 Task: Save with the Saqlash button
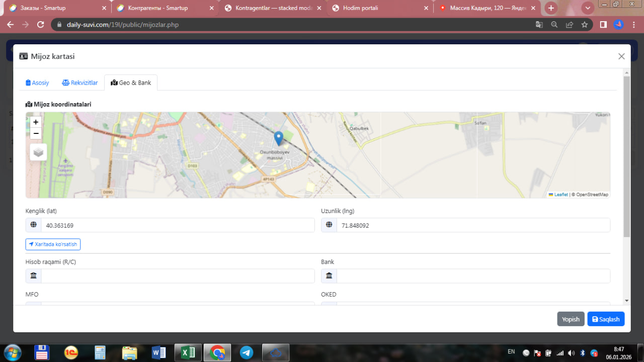[x=606, y=319]
